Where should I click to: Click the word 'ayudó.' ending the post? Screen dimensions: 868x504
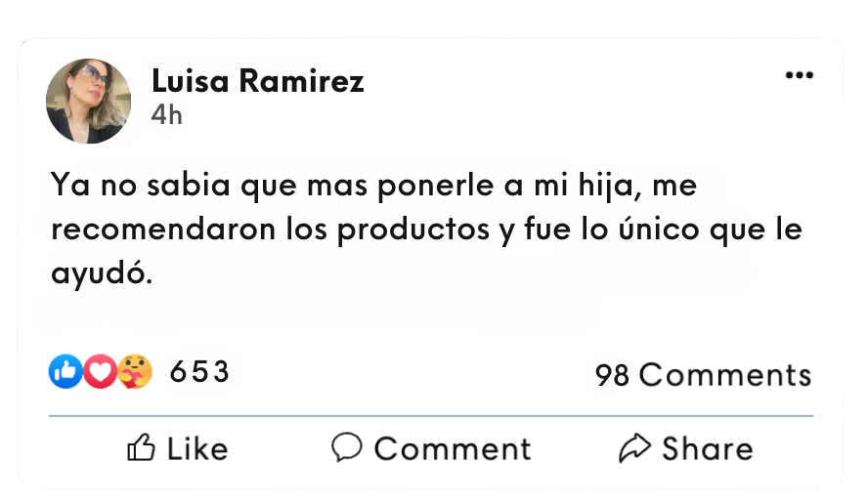click(x=102, y=274)
